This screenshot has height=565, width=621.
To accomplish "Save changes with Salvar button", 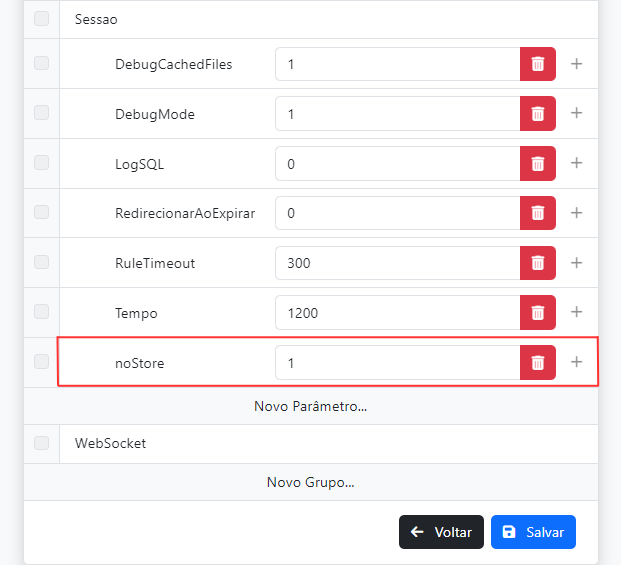I will [x=533, y=532].
